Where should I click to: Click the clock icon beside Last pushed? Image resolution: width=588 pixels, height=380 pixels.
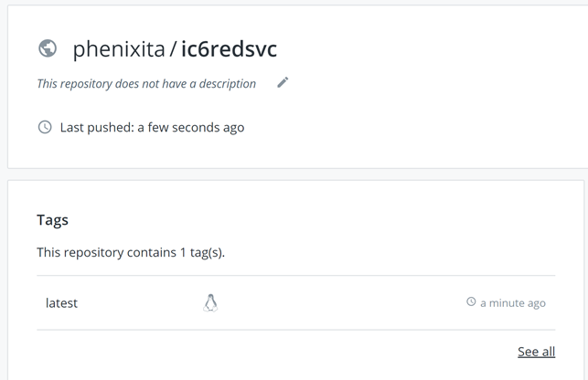click(x=45, y=127)
